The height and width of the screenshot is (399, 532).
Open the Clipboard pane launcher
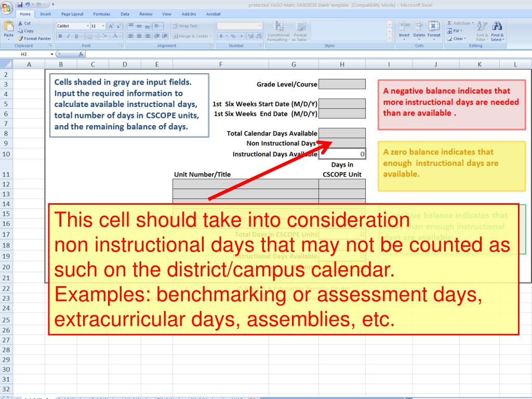50,45
